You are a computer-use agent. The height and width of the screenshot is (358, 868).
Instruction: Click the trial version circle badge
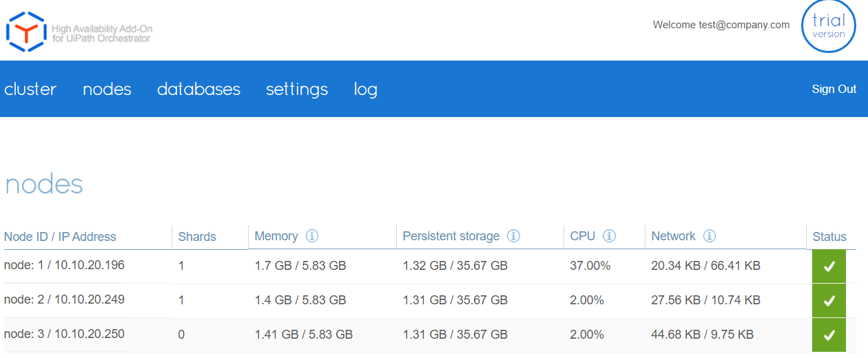coord(828,27)
